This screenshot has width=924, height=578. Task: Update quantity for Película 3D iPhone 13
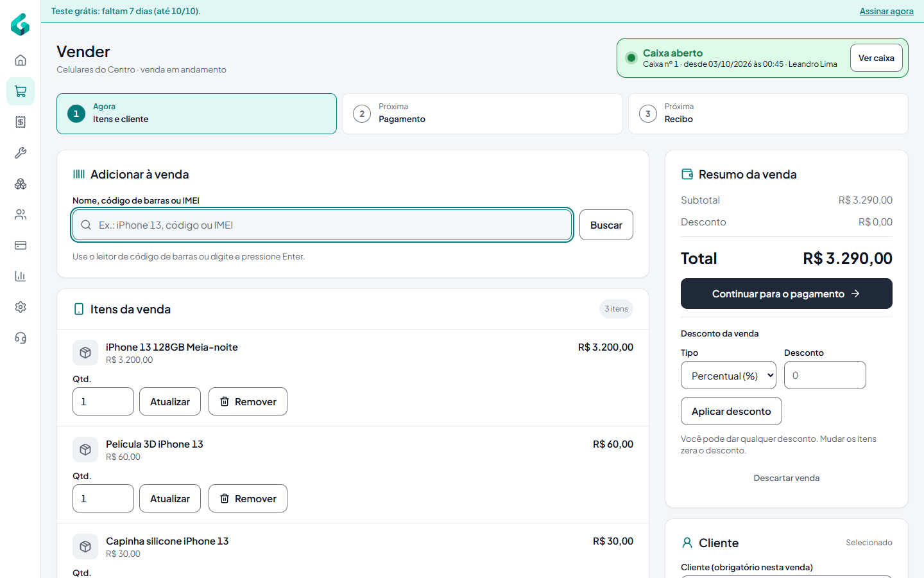tap(170, 498)
